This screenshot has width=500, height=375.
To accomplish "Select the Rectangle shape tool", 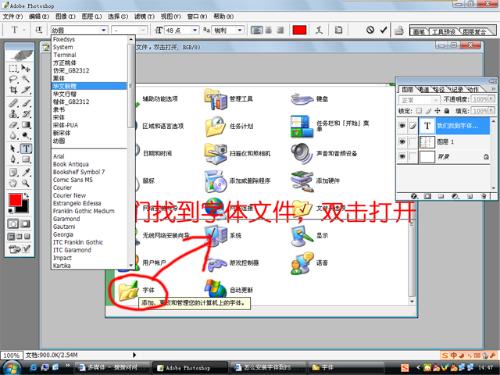I will [x=26, y=159].
